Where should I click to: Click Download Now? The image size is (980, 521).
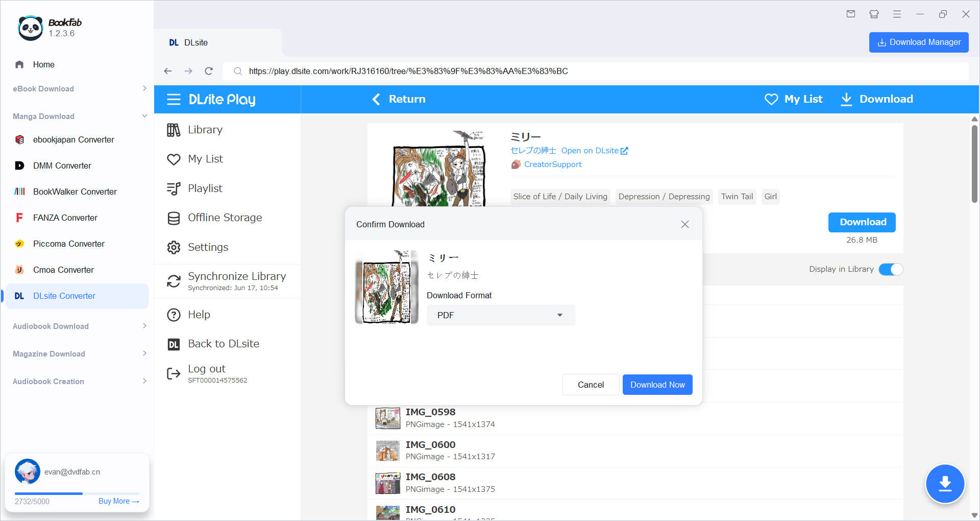[657, 385]
